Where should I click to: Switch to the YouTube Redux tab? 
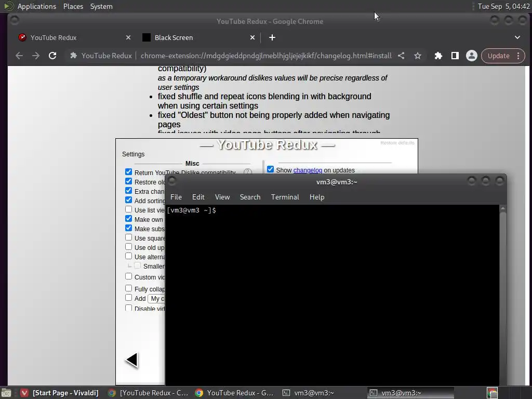(74, 37)
